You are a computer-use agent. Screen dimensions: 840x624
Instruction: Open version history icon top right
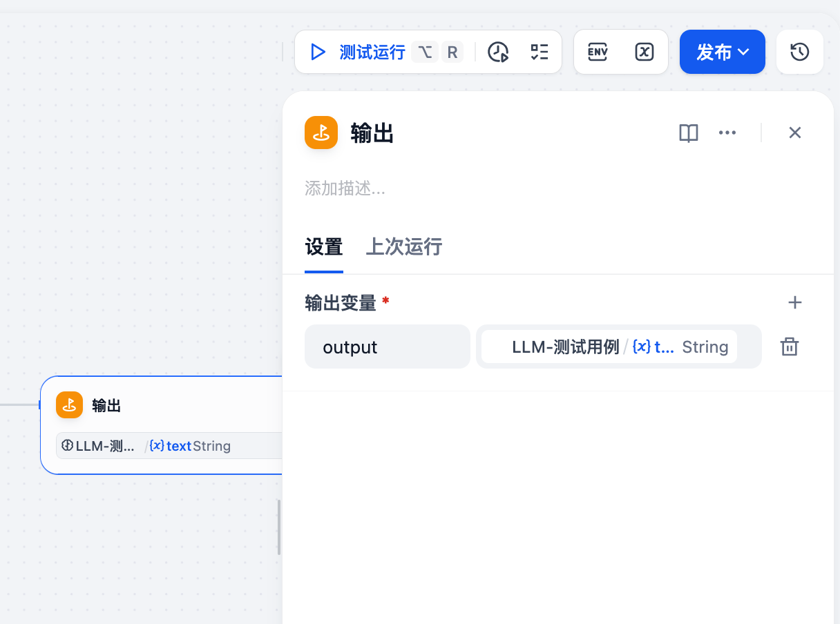point(799,52)
